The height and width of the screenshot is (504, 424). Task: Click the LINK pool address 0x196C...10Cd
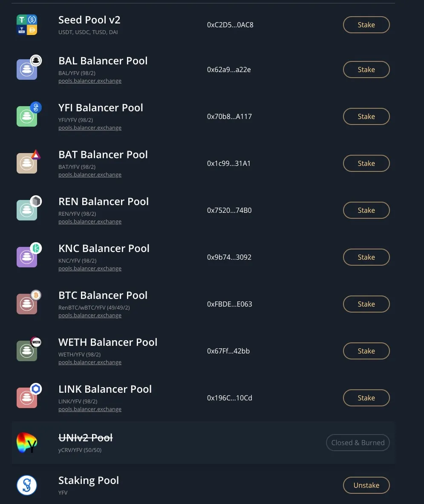pyautogui.click(x=230, y=398)
